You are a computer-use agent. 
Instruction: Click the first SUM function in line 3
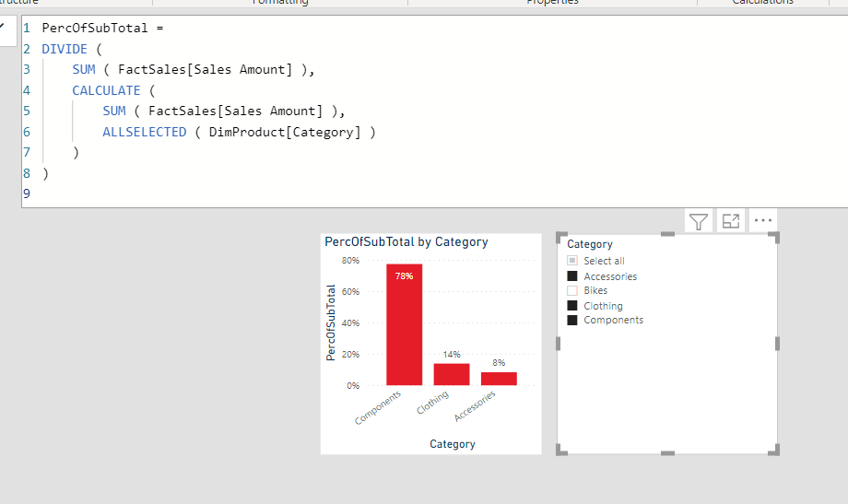tap(84, 70)
